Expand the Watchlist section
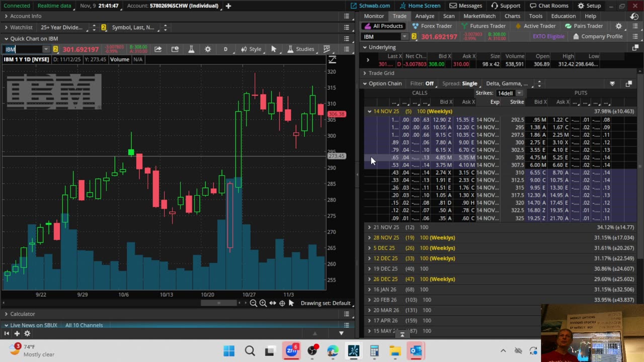The width and height of the screenshot is (644, 362). 6,28
